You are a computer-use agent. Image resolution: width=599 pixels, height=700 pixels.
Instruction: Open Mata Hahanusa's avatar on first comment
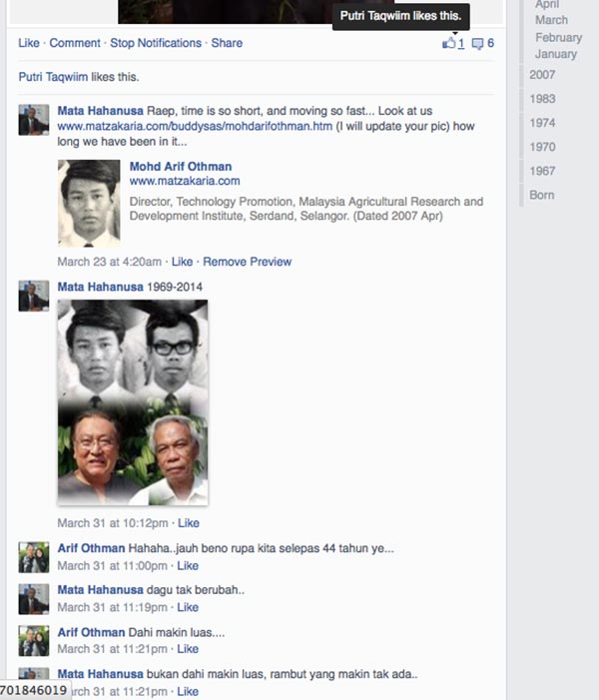(x=34, y=120)
